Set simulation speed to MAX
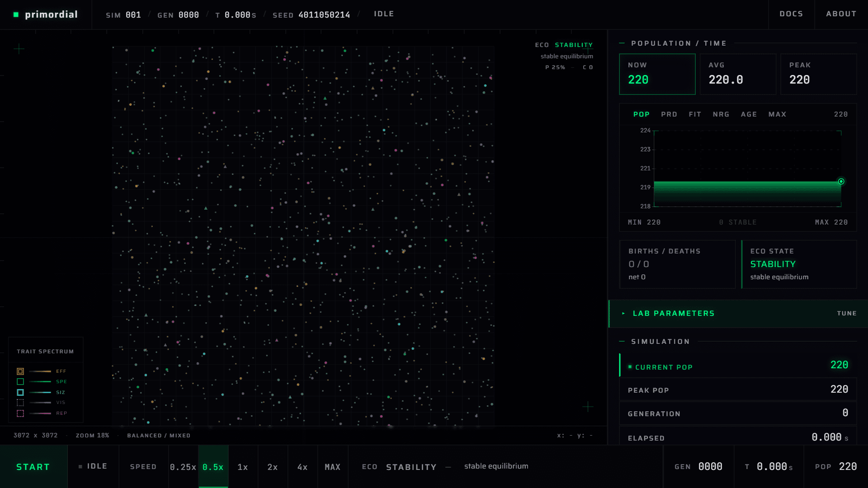868x488 pixels. pyautogui.click(x=333, y=467)
